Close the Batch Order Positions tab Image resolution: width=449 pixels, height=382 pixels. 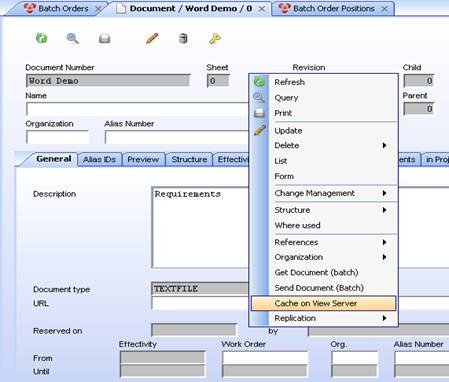[384, 9]
